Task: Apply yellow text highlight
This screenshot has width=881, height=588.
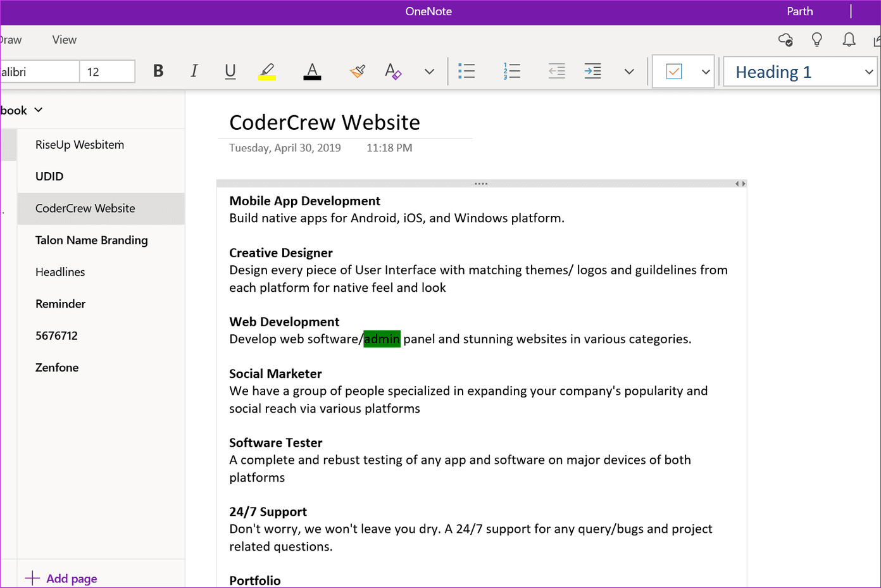Action: click(267, 72)
